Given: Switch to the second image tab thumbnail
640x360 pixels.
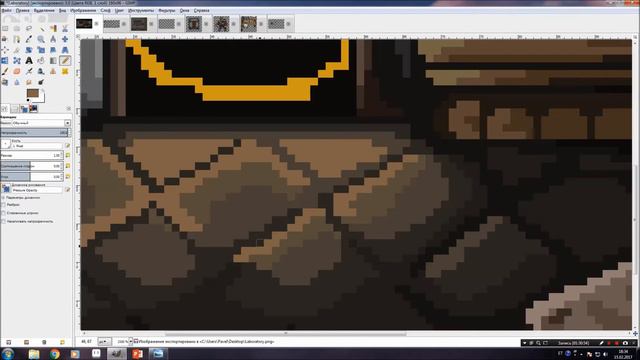Looking at the screenshot, I should (x=111, y=24).
